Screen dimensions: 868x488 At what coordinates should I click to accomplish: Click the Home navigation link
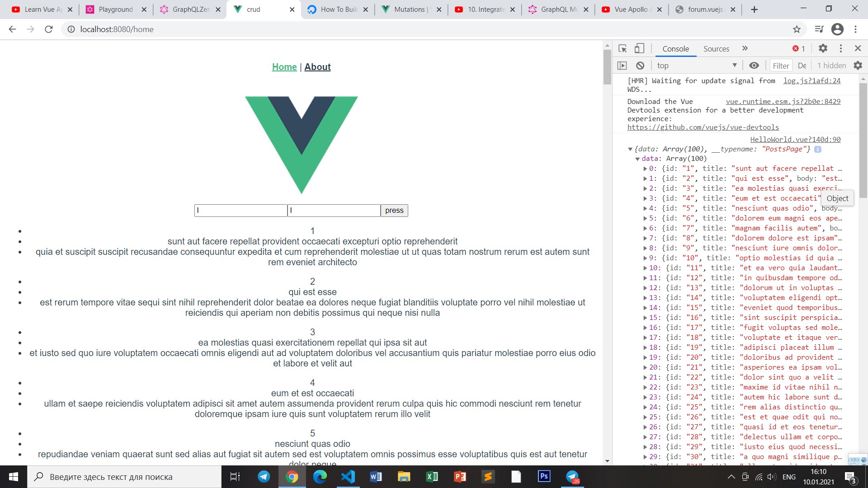point(284,67)
